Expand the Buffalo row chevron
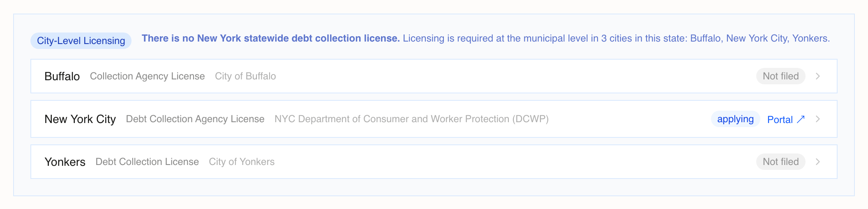Screen dimensions: 868x209 [x=818, y=76]
